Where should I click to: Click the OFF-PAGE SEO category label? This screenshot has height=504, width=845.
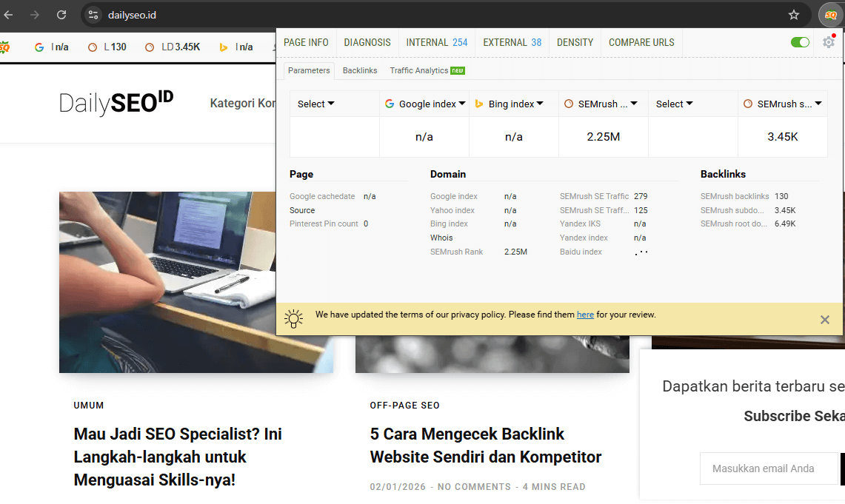[x=404, y=406]
